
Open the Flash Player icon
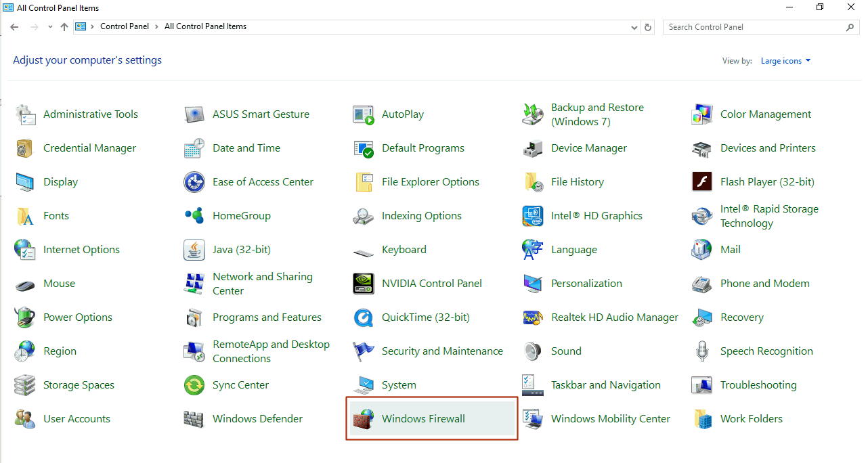coord(702,182)
